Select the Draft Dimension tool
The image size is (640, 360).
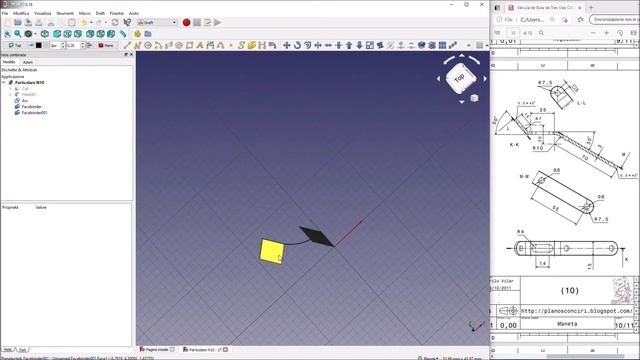[x=210, y=45]
